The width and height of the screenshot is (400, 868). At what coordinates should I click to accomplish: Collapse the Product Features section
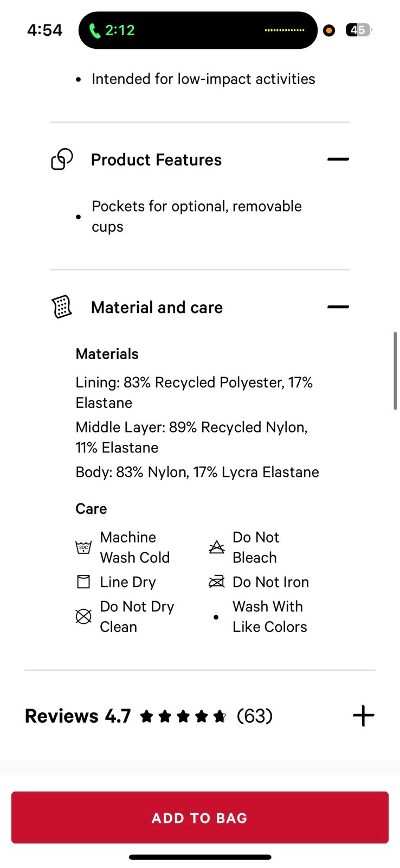(x=338, y=159)
